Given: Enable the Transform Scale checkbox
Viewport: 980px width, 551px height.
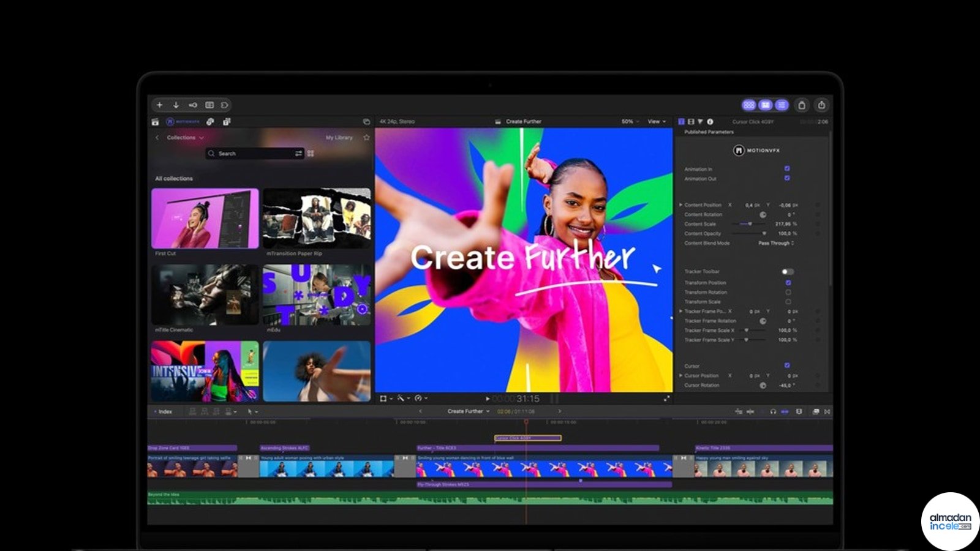Looking at the screenshot, I should click(x=788, y=302).
